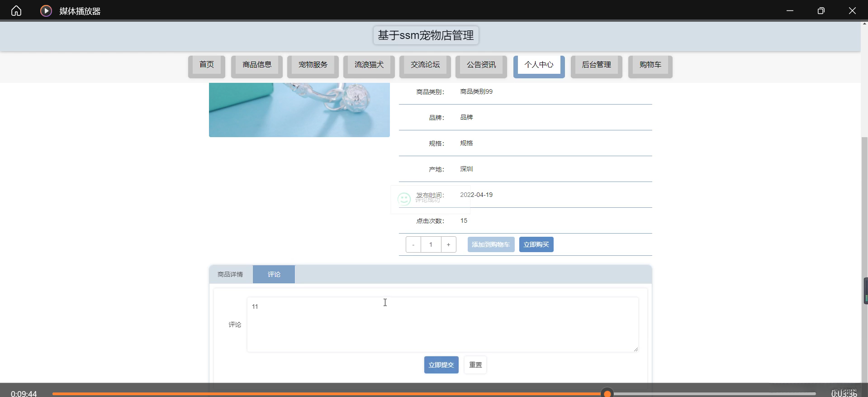Submit the comment with 立即提交
The width and height of the screenshot is (868, 397).
(x=441, y=365)
